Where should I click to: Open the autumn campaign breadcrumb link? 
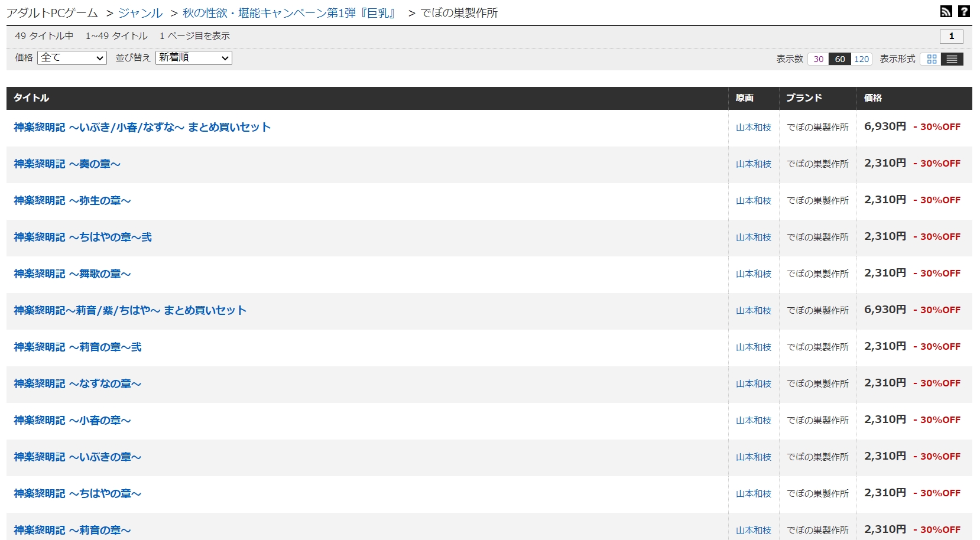[x=290, y=13]
